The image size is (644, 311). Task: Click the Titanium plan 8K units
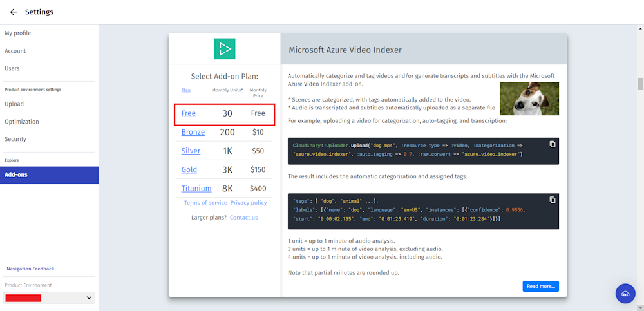(x=227, y=189)
